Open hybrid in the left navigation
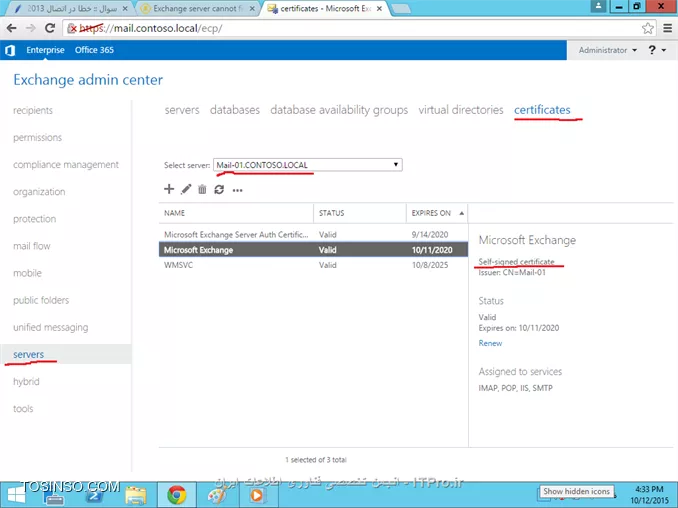This screenshot has width=678, height=508. [26, 382]
